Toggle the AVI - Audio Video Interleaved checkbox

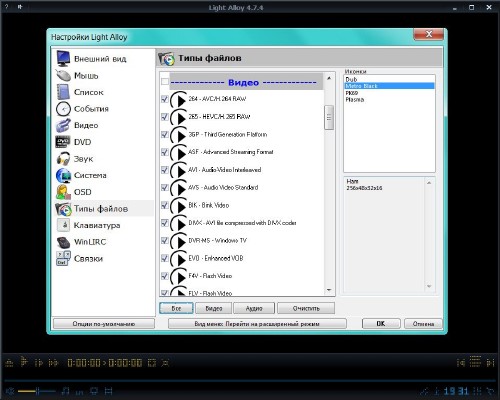pyautogui.click(x=164, y=170)
